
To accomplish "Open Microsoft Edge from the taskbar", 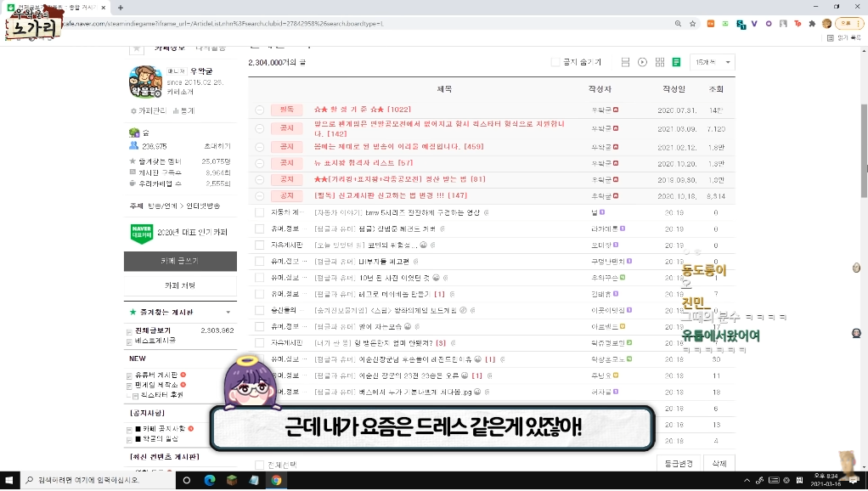I will coord(209,480).
